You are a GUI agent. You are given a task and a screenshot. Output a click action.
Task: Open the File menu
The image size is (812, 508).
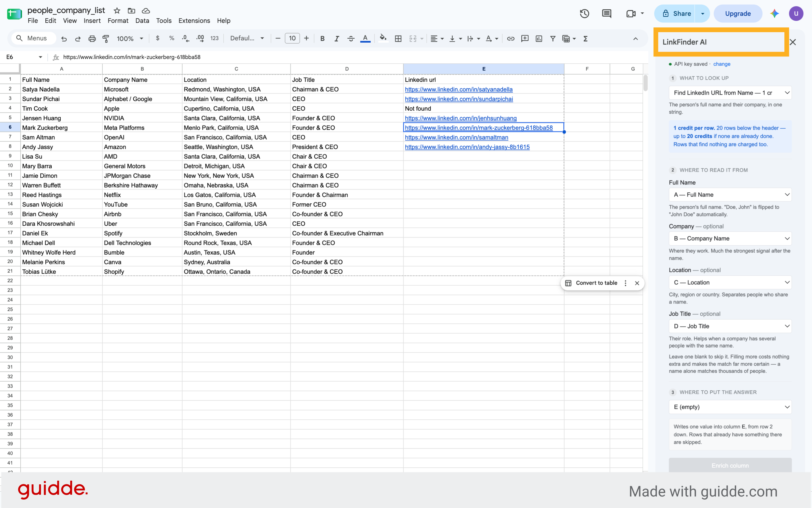pos(33,21)
